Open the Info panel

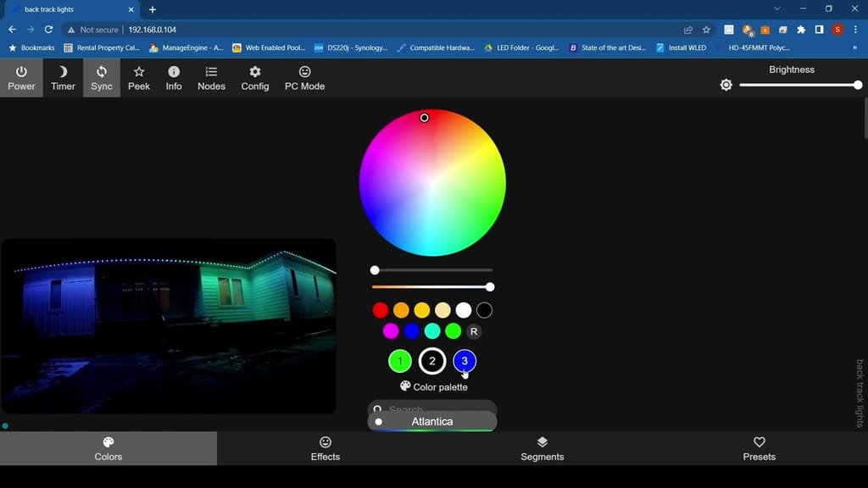[174, 78]
